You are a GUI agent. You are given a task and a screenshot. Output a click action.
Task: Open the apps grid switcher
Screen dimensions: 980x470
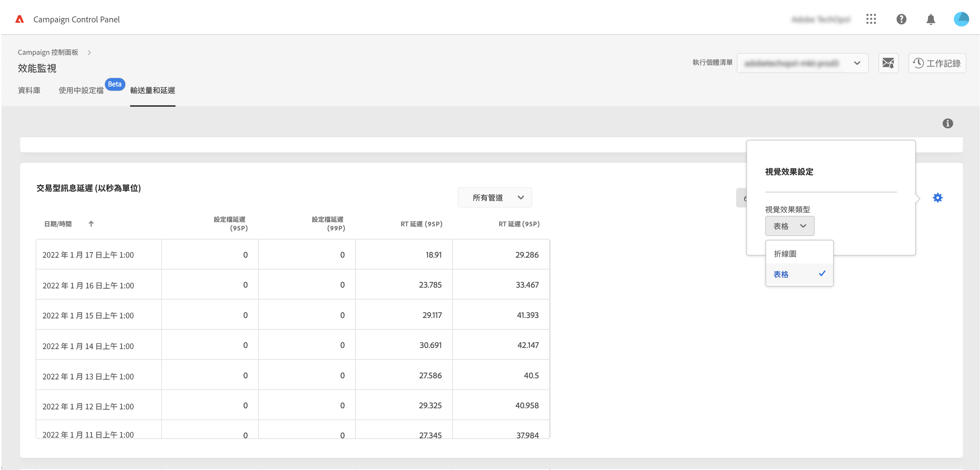point(871,19)
